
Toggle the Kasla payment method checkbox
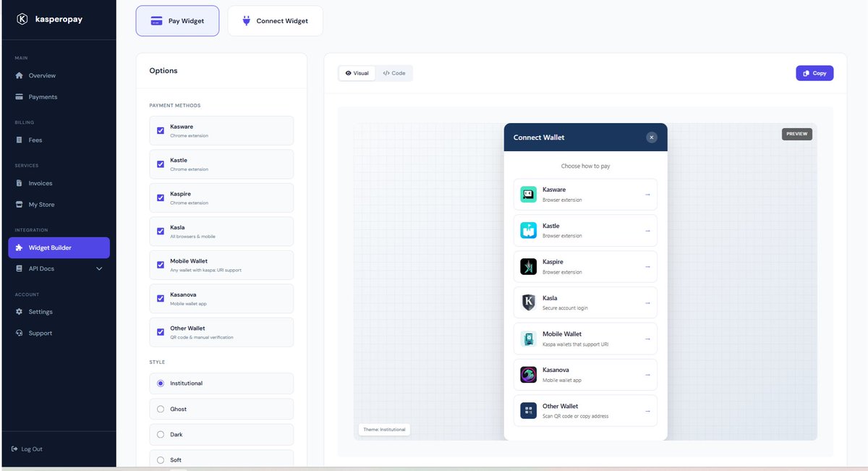[161, 232]
